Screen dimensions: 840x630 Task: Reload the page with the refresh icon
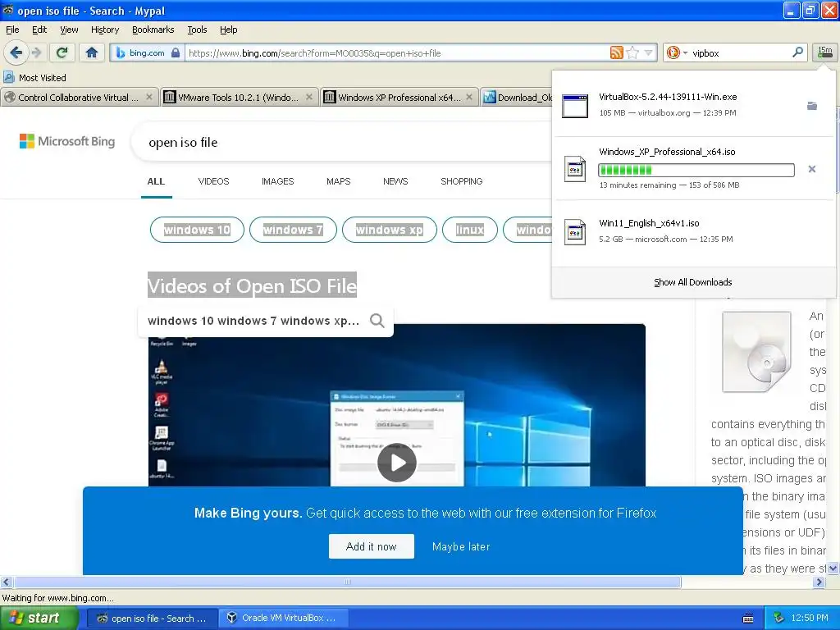coord(62,52)
